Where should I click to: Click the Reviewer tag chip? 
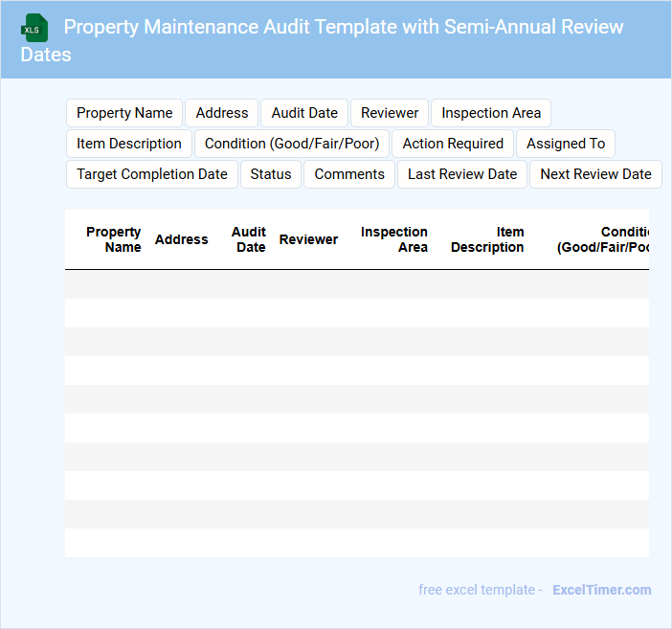coord(390,113)
